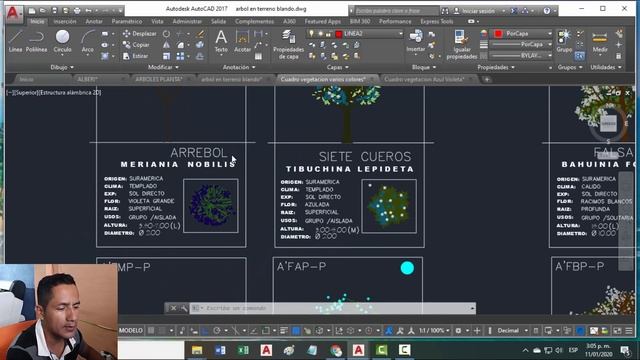640x360 pixels.
Task: Open the Decimal units dropdown
Action: coord(512,330)
